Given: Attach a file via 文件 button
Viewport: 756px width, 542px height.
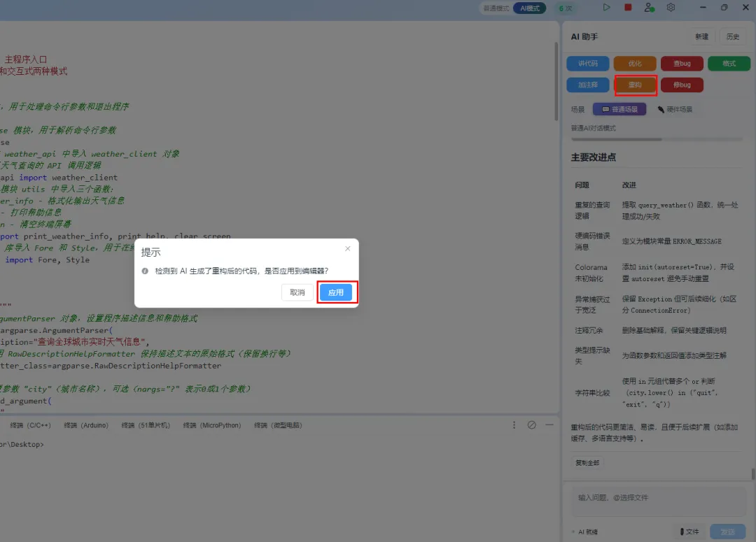Looking at the screenshot, I should coord(689,532).
